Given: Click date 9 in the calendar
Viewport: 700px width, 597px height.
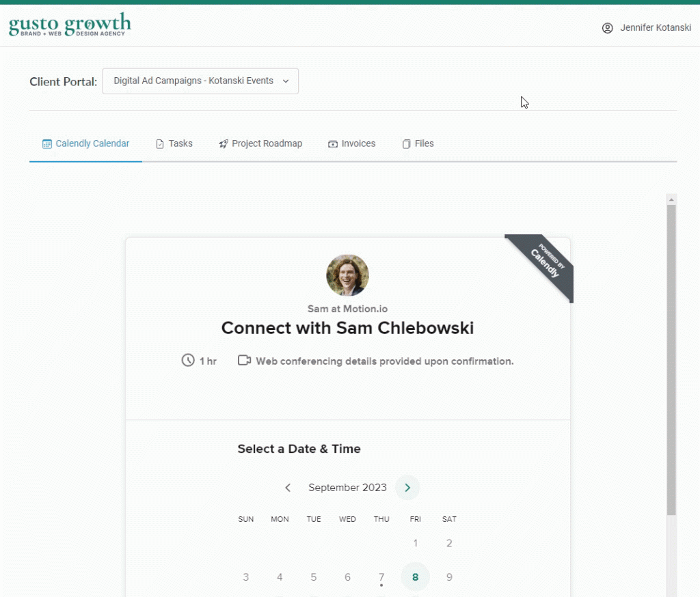Looking at the screenshot, I should [x=449, y=577].
